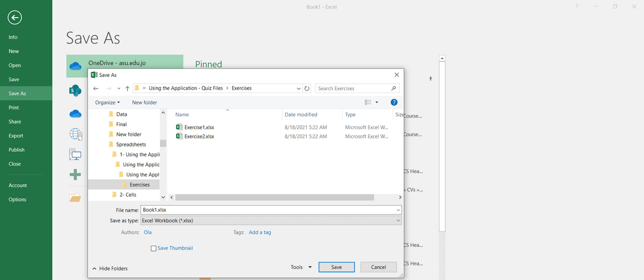
Task: Click Exercise1.xlsx date modified cell
Action: [306, 127]
